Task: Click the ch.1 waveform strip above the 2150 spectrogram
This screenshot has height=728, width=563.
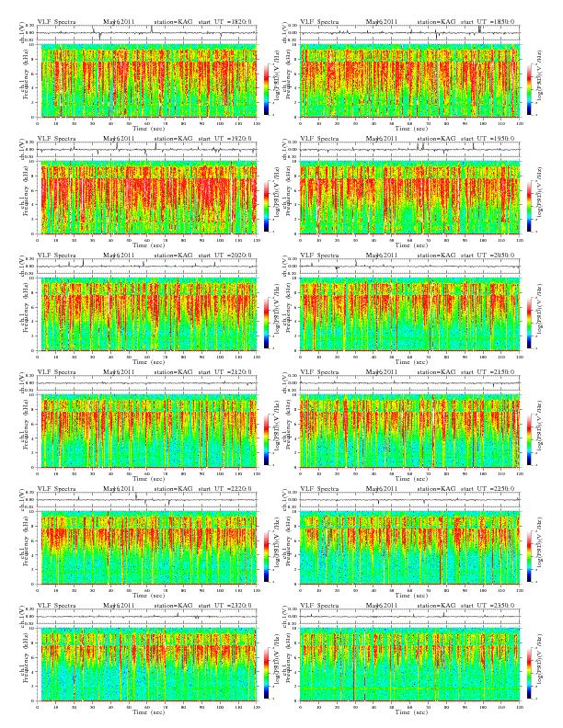Action: (409, 383)
